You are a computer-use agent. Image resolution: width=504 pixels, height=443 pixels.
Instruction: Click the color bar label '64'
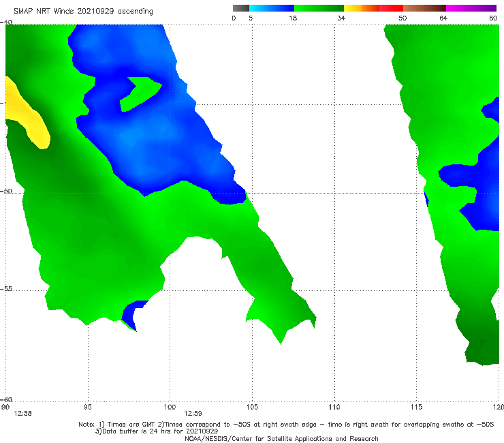pyautogui.click(x=443, y=18)
